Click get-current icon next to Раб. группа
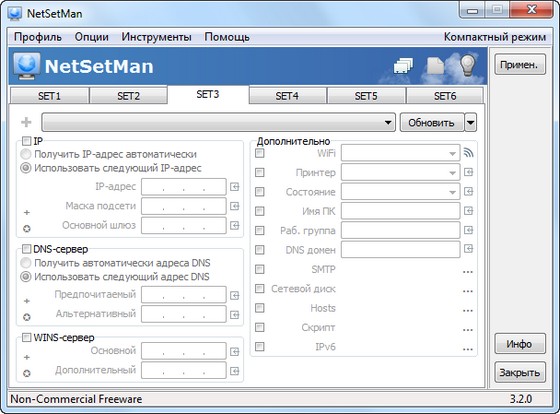 pyautogui.click(x=468, y=230)
